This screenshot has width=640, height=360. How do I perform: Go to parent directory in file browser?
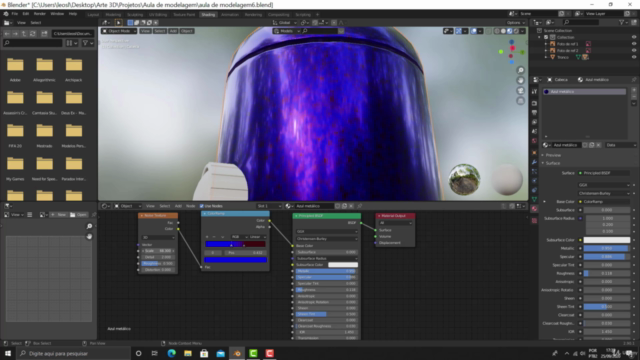24,33
